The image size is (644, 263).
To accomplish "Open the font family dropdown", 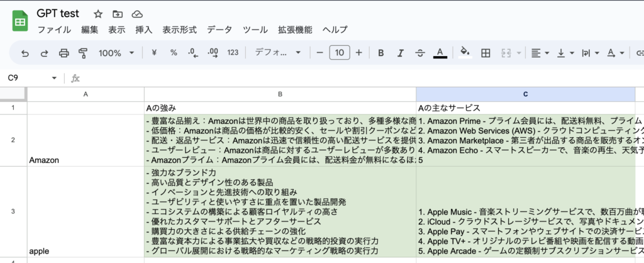I will coord(277,53).
